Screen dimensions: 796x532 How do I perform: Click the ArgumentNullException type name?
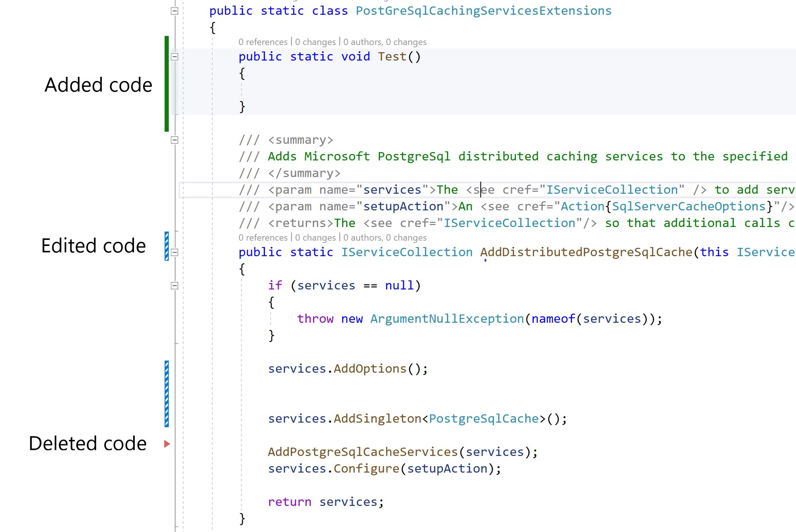pos(447,319)
